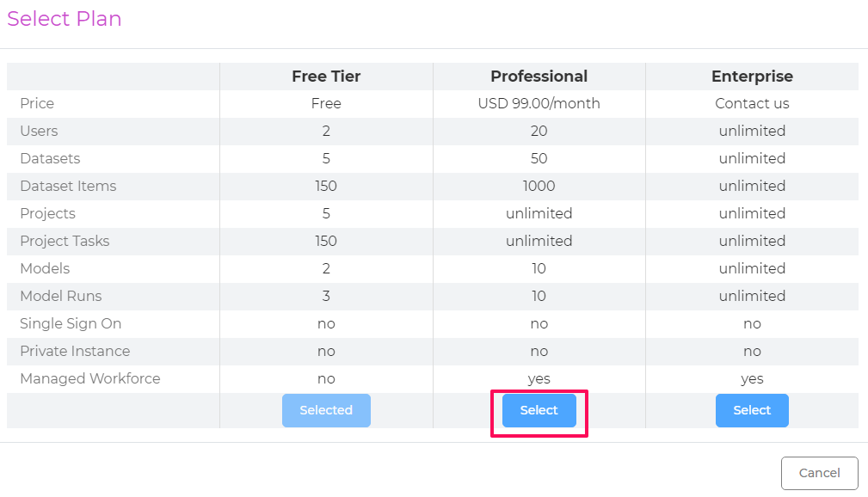This screenshot has width=868, height=497.
Task: Click the Single Sign On row label
Action: [71, 324]
